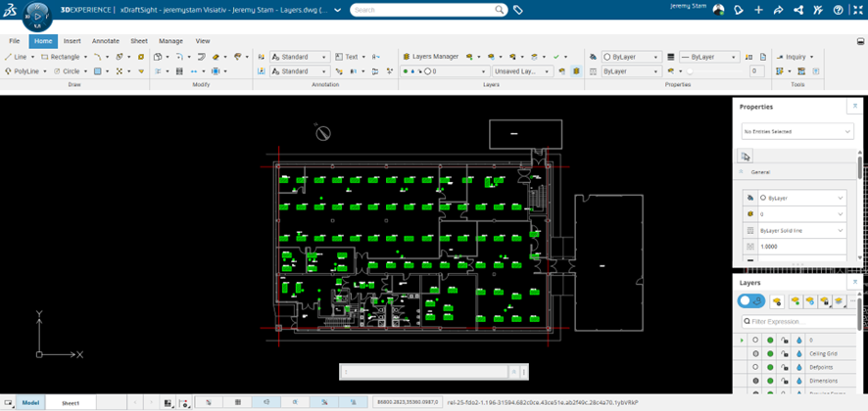
Task: Toggle the grid display in status bar
Action: pyautogui.click(x=237, y=402)
